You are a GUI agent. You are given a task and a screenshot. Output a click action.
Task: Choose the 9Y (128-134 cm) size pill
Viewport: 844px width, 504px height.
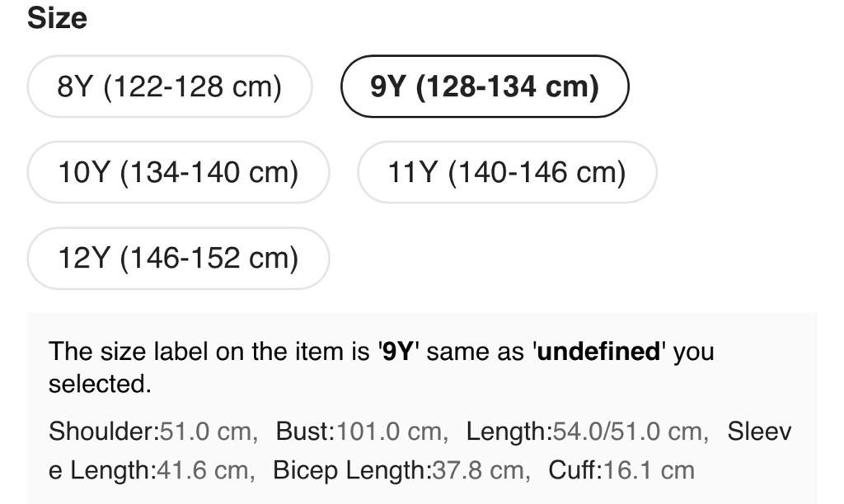tap(485, 86)
